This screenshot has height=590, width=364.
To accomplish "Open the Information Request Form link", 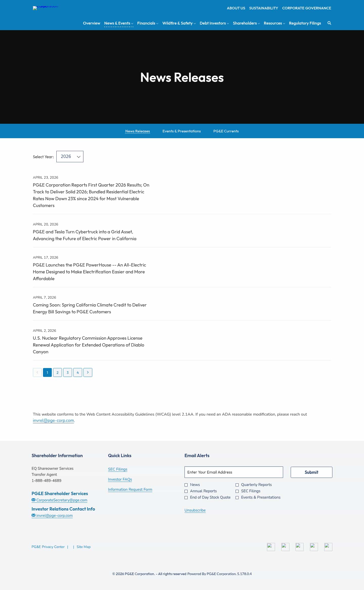I will (x=130, y=490).
